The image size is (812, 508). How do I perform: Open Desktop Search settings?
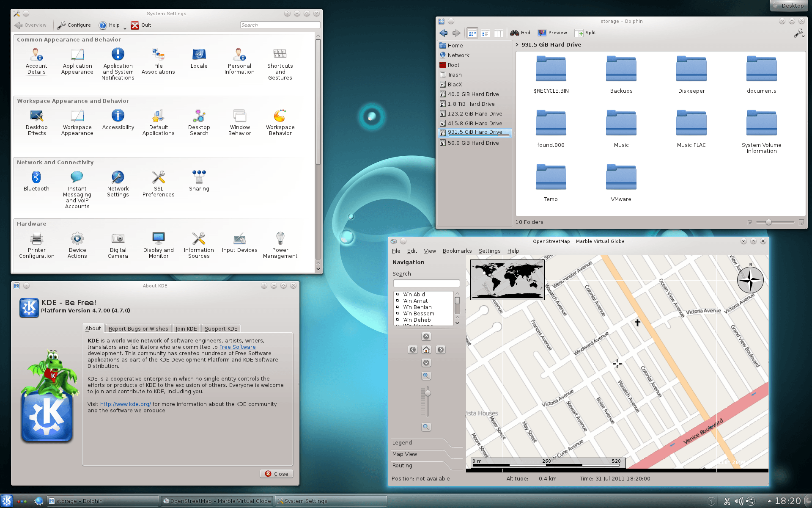pyautogui.click(x=199, y=122)
